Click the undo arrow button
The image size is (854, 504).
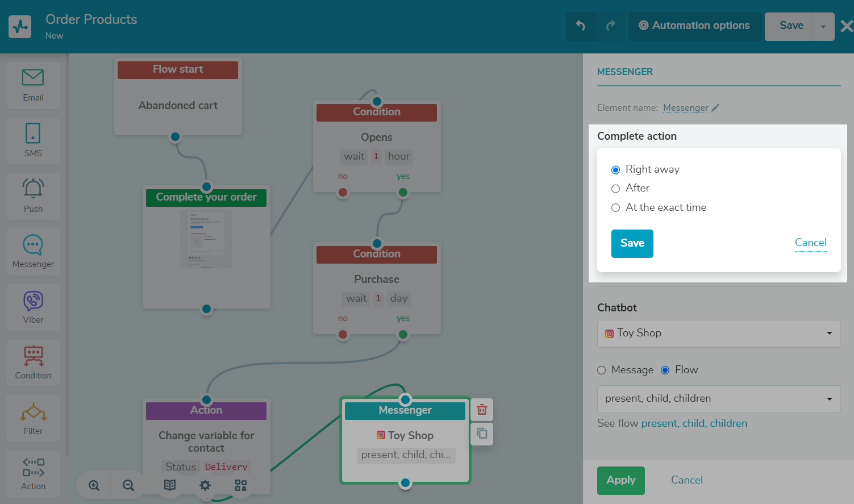581,26
